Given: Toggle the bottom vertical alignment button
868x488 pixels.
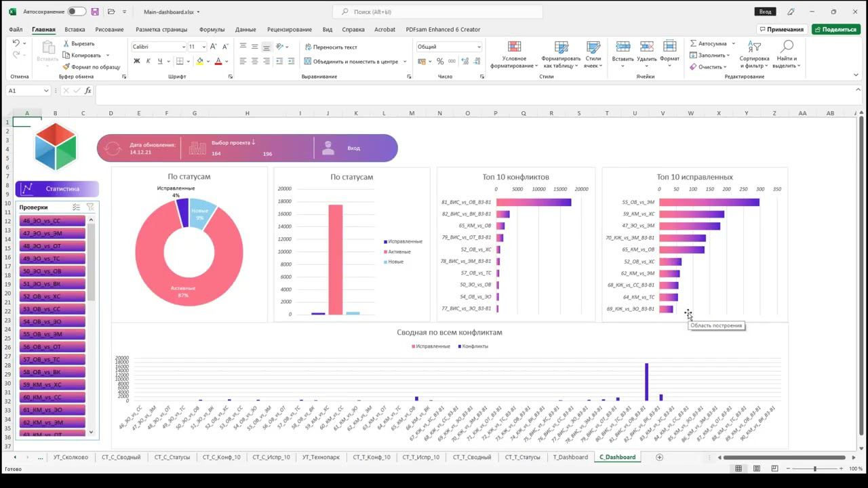Looking at the screenshot, I should 267,47.
